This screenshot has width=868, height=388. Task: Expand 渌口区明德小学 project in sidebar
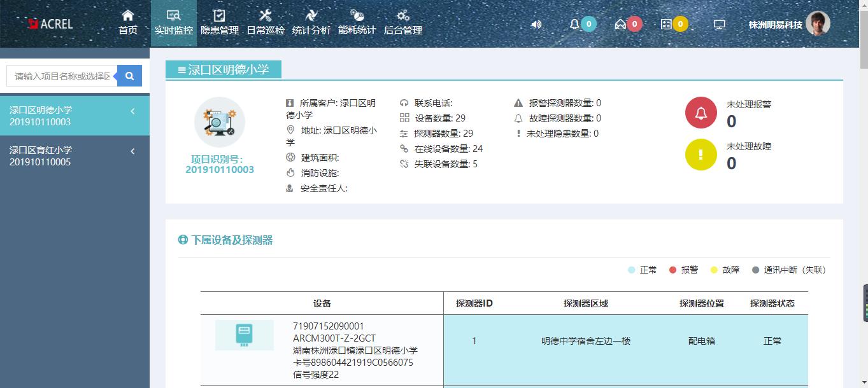pyautogui.click(x=132, y=111)
